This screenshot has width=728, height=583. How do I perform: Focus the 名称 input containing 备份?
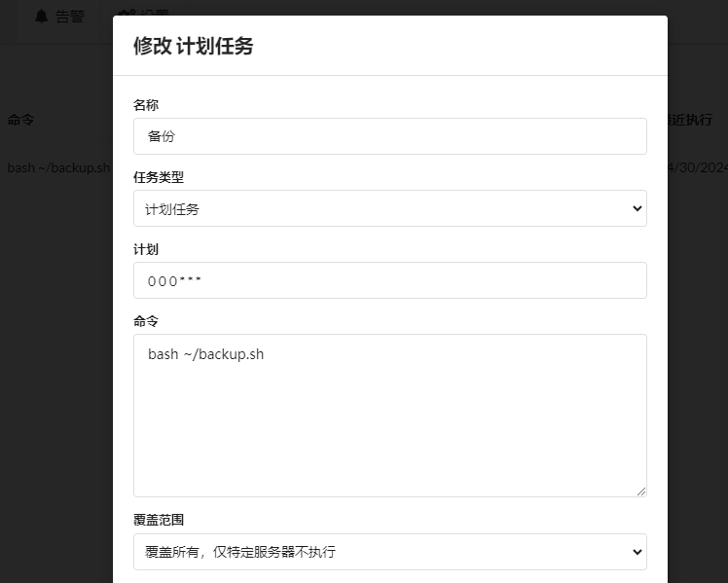click(389, 136)
